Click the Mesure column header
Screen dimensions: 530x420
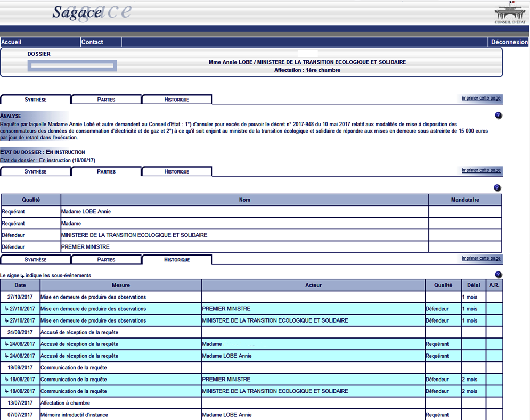click(x=121, y=285)
